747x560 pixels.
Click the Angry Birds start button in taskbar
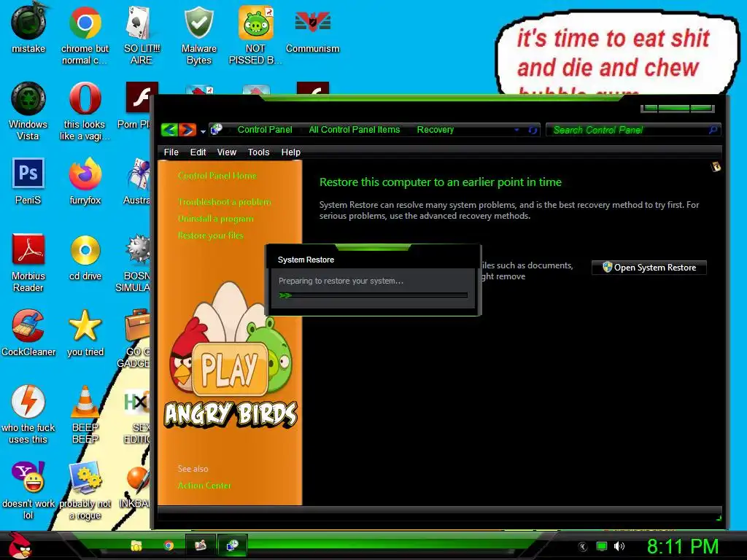point(19,545)
